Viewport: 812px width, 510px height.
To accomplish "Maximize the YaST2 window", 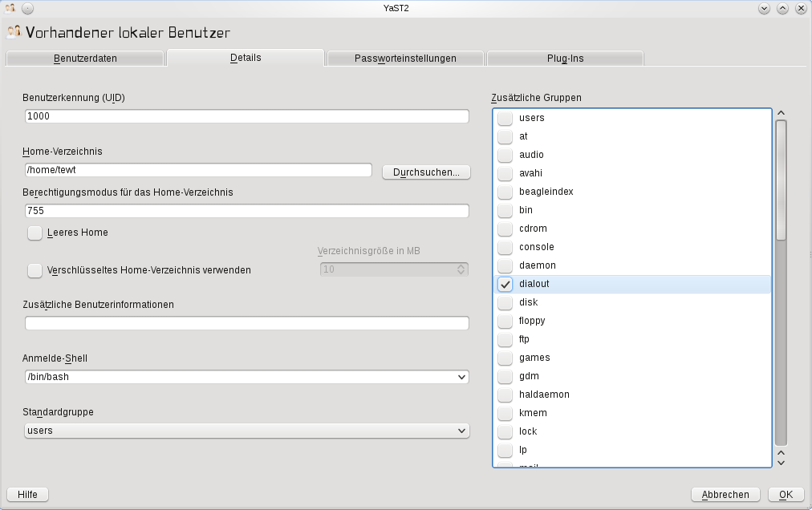I will [782, 8].
